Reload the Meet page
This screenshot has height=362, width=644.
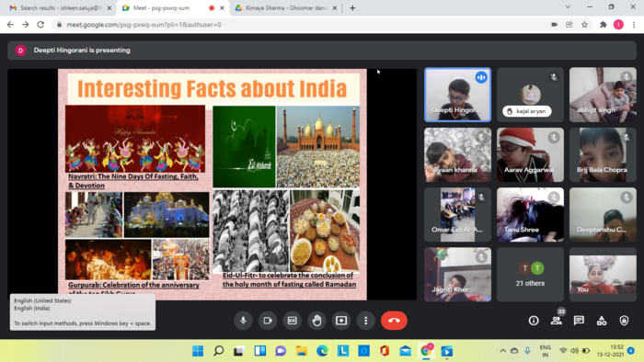click(40, 25)
